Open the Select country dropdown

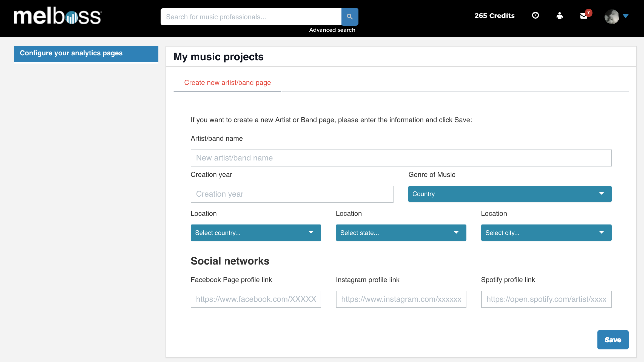click(x=256, y=233)
